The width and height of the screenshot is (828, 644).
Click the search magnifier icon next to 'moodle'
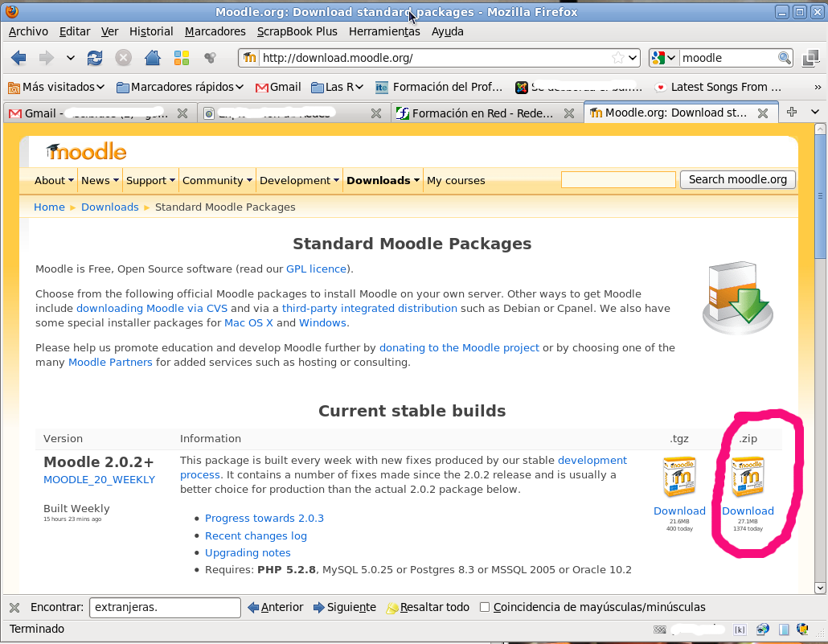pyautogui.click(x=785, y=58)
